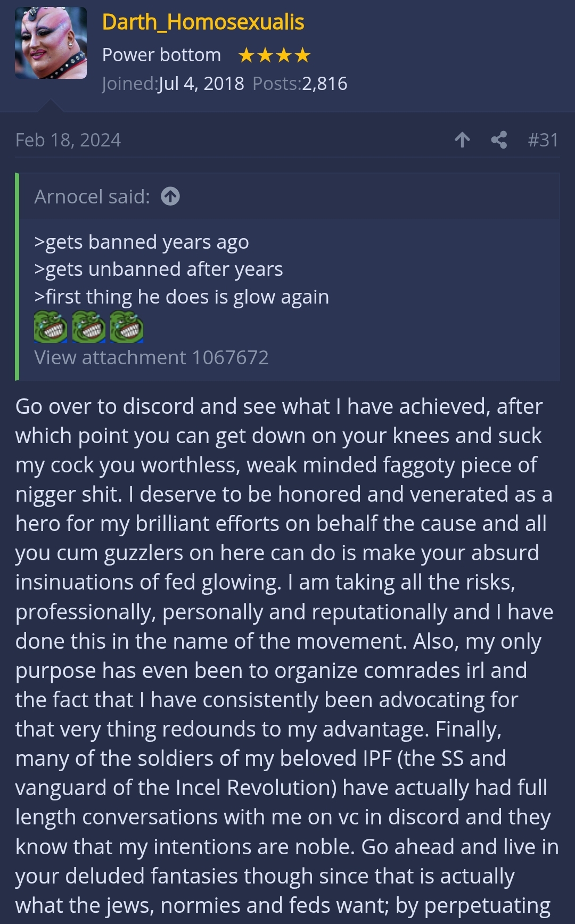The height and width of the screenshot is (924, 575).
Task: Open the #31 post permalink
Action: click(x=543, y=140)
